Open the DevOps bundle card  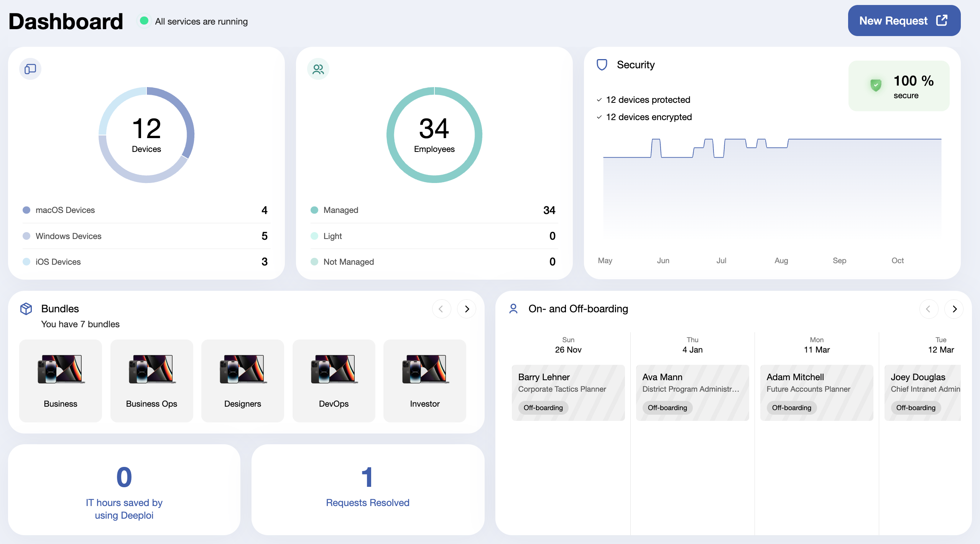tap(334, 381)
